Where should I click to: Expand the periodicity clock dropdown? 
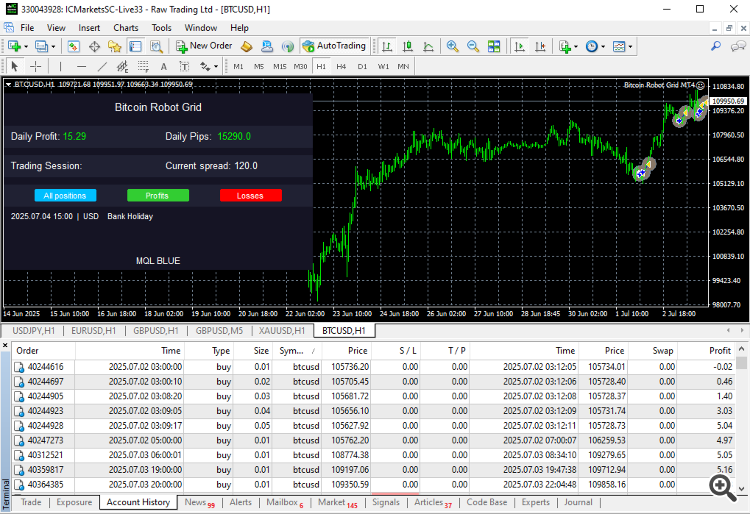(x=603, y=46)
